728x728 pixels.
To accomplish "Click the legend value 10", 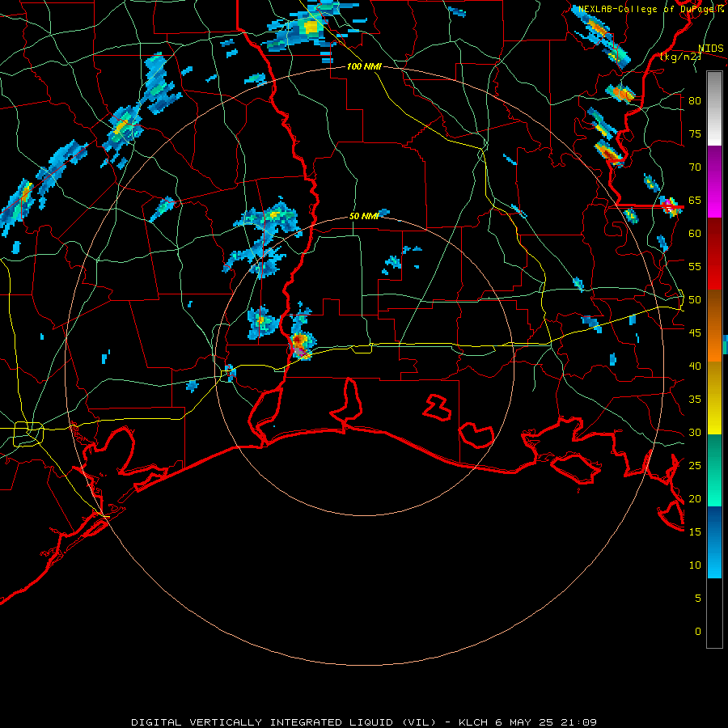I will pos(695,565).
